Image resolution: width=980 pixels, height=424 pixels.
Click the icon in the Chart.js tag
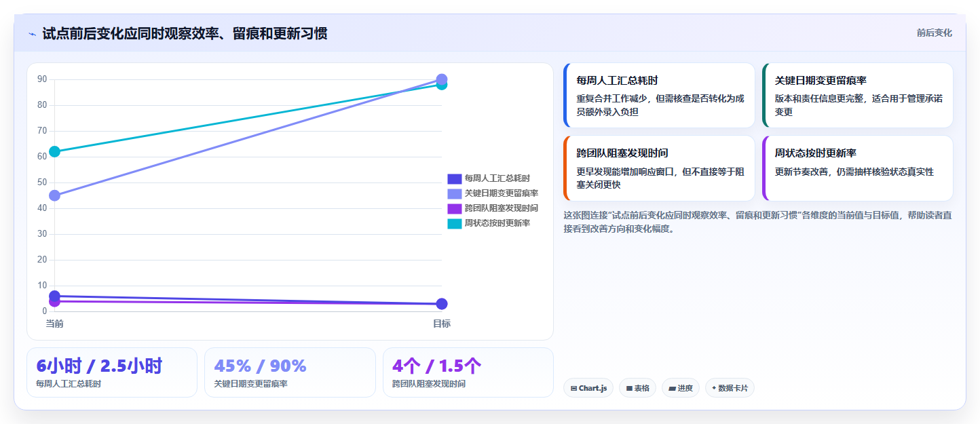(x=573, y=389)
